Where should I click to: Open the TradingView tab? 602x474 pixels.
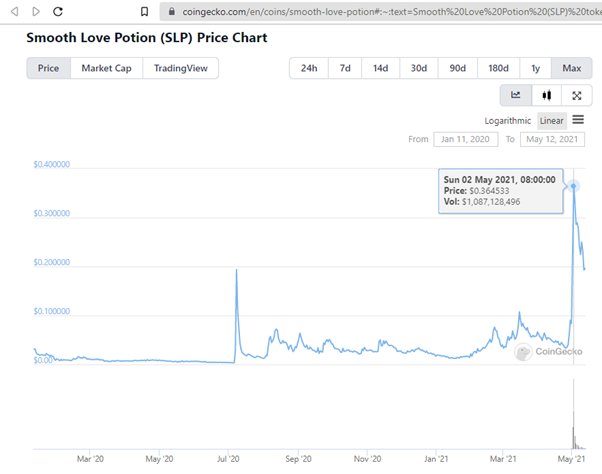tap(180, 68)
